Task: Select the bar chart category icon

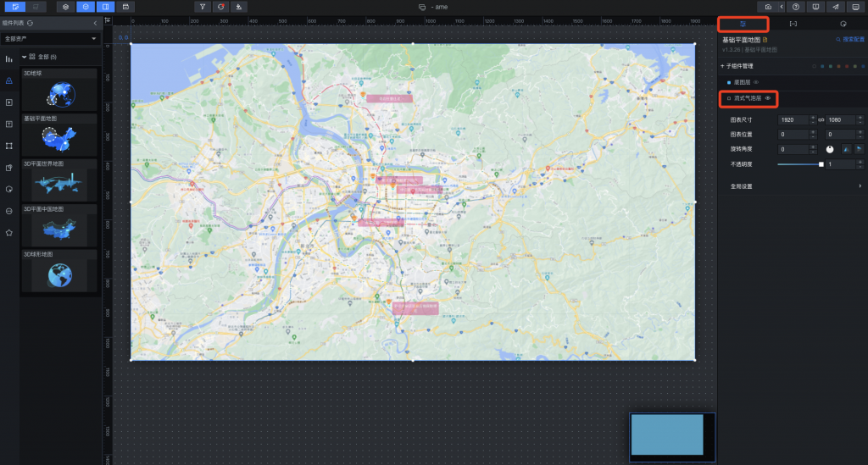Action: pos(8,58)
